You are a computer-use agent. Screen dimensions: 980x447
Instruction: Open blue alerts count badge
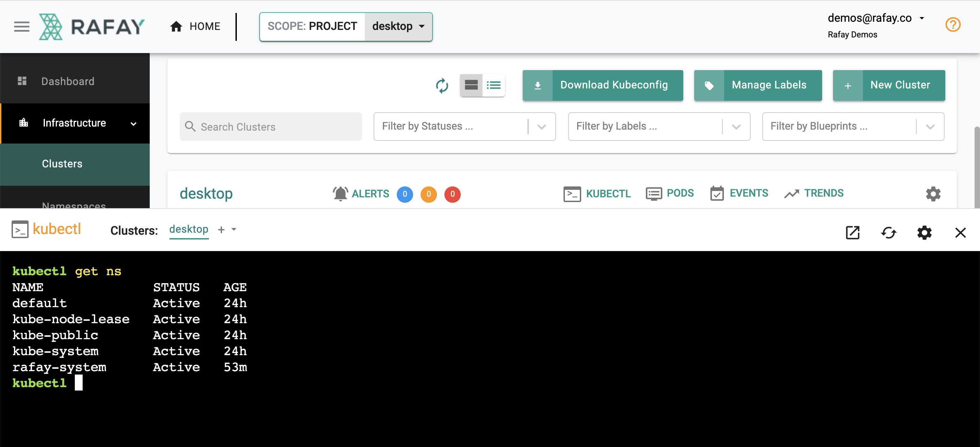coord(405,194)
